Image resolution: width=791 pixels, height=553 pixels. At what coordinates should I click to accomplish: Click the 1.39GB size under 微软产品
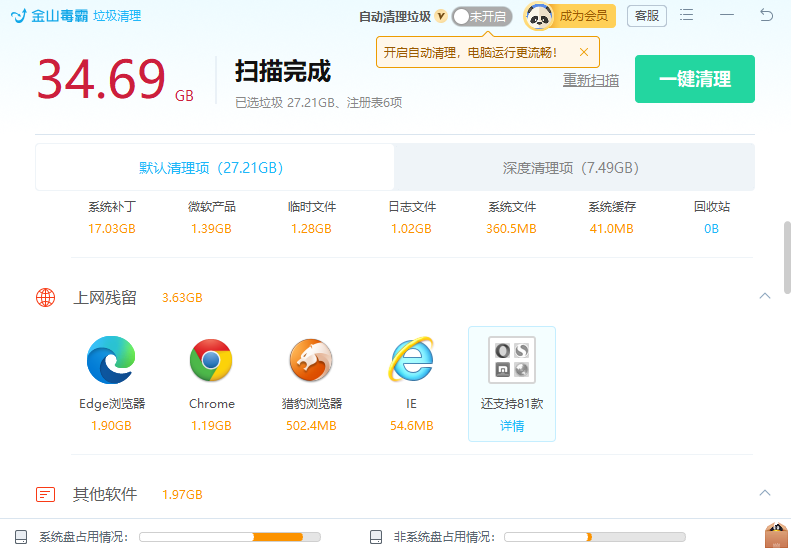211,229
